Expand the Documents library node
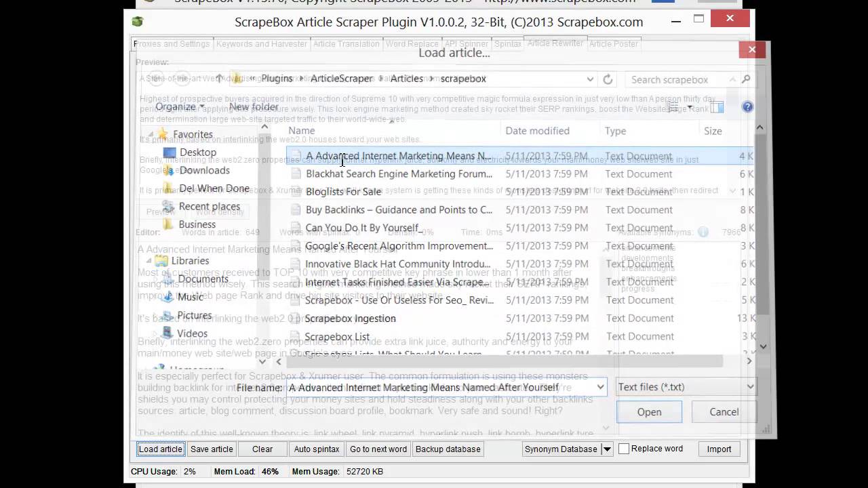This screenshot has width=868, height=488. click(155, 279)
